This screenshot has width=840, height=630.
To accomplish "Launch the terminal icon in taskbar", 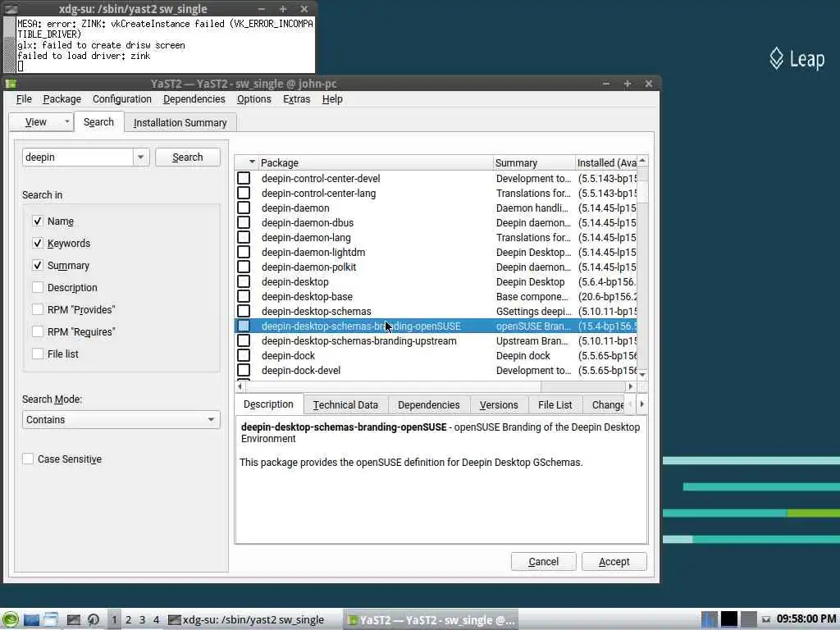I will coord(73,620).
